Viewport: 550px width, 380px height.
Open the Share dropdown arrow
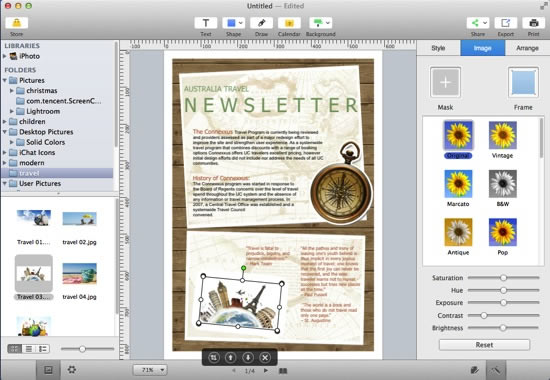(x=485, y=23)
